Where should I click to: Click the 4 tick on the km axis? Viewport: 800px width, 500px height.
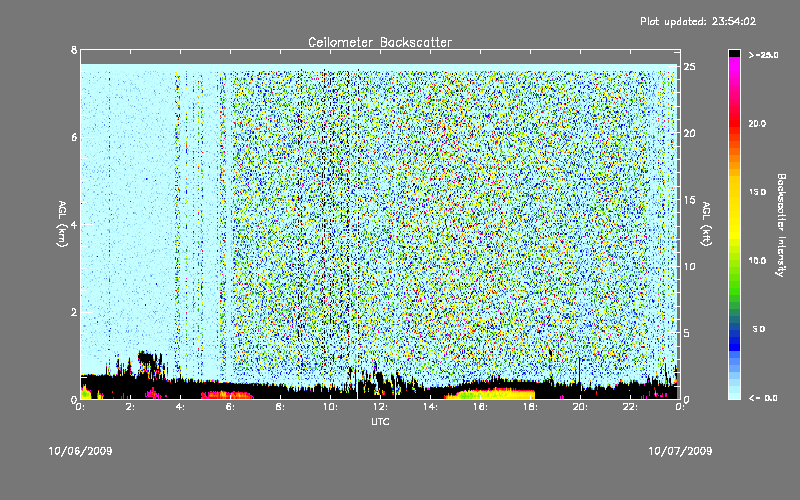pyautogui.click(x=74, y=224)
